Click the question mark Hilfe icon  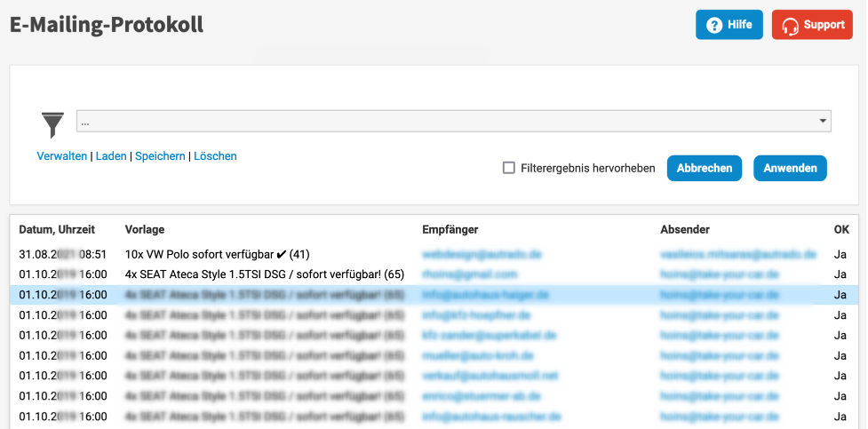[713, 26]
